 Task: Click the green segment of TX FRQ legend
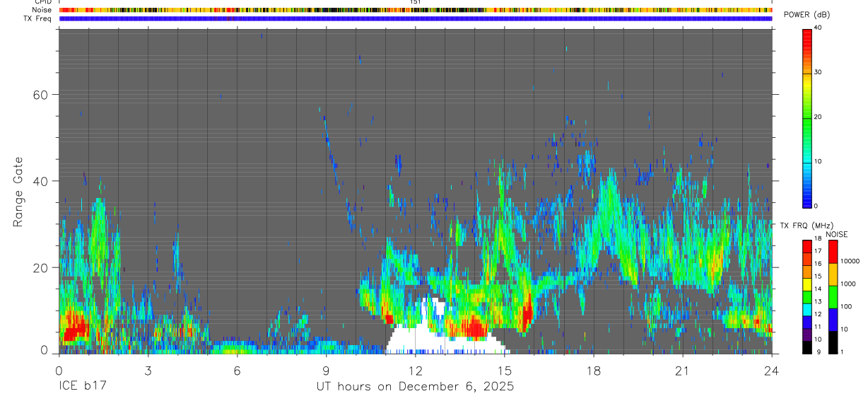tap(807, 297)
